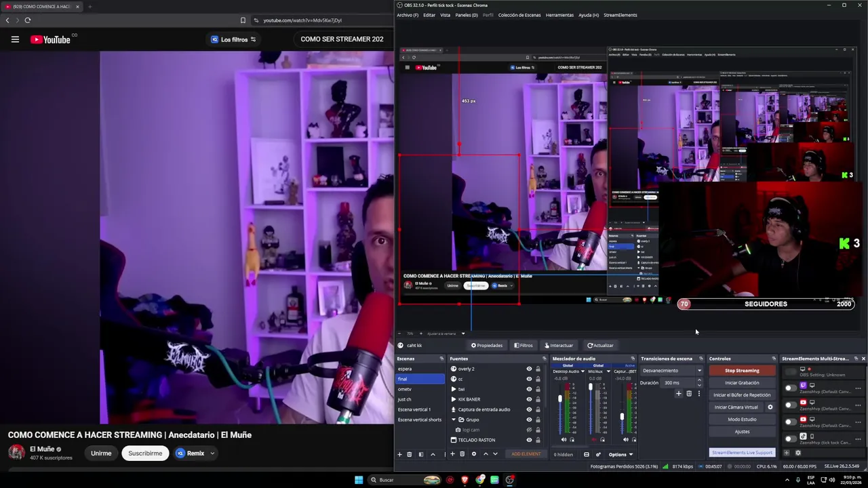Screen dimensions: 868x488
Task: Open the audio mixer Options dropdown
Action: pyautogui.click(x=620, y=455)
